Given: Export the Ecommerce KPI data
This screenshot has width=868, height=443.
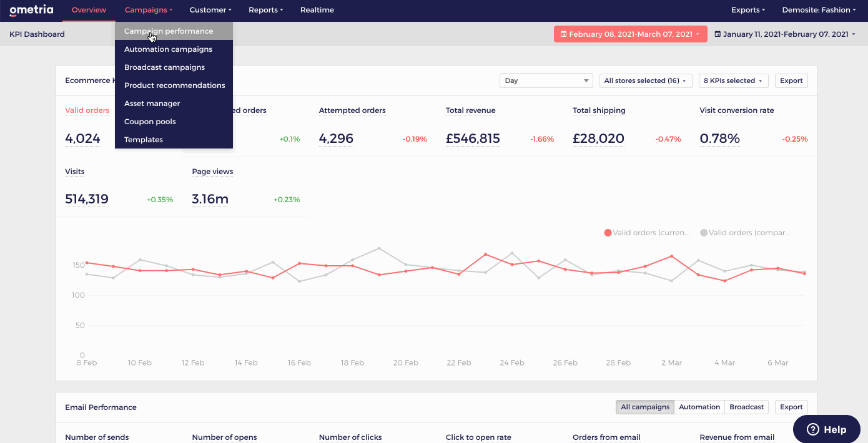Looking at the screenshot, I should coord(791,80).
